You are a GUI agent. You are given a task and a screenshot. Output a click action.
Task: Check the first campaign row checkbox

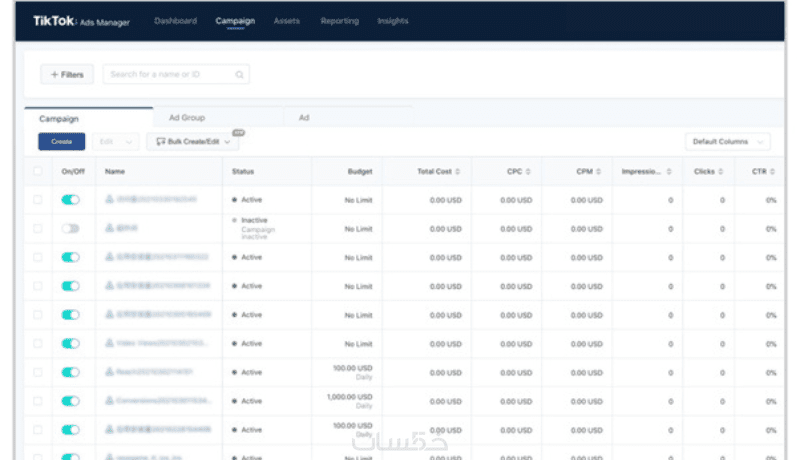tap(38, 199)
